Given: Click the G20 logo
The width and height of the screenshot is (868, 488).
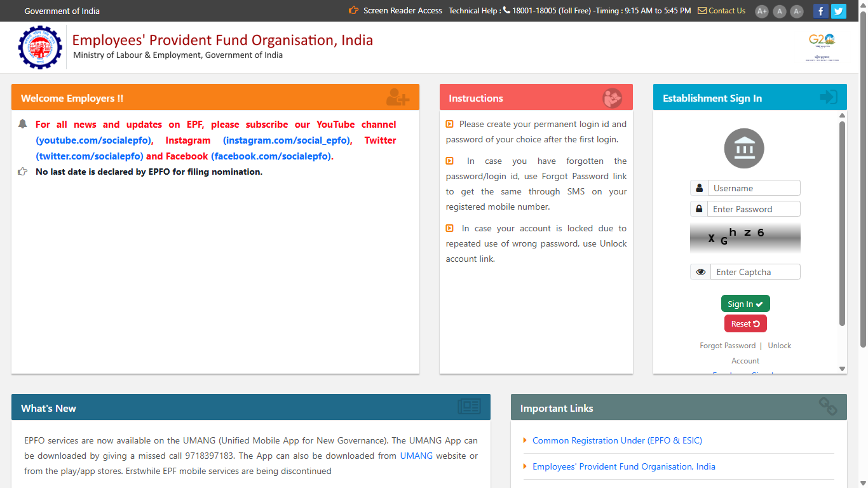Looking at the screenshot, I should (x=822, y=47).
